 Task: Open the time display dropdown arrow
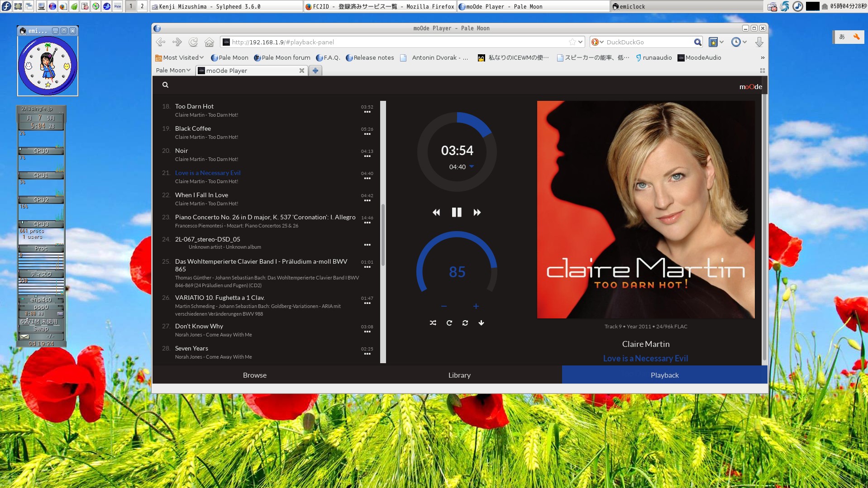tap(472, 167)
